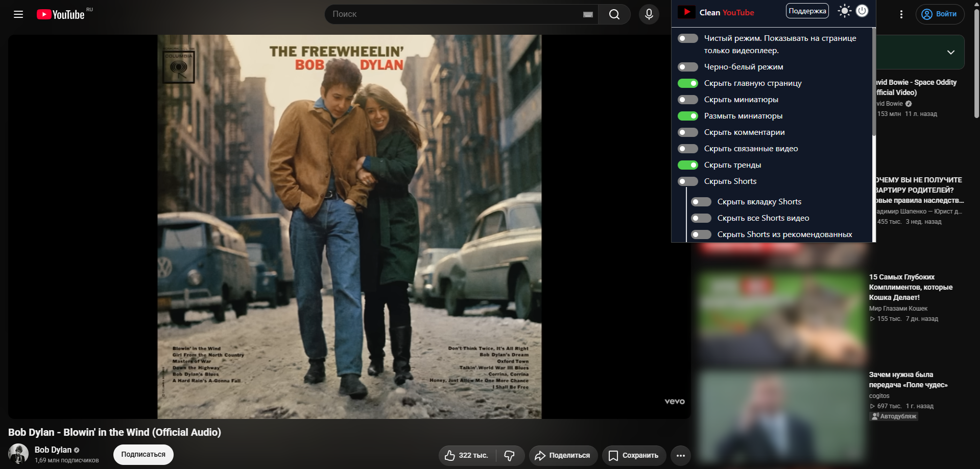Screen dimensions: 980x469
Task: Click the 1,69 млн подписчиков count
Action: [67, 460]
